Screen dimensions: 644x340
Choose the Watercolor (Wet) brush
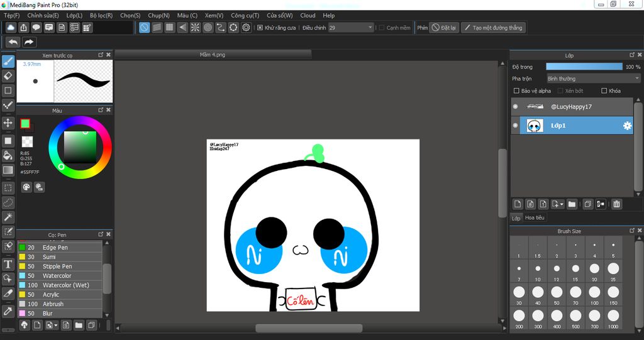point(60,285)
